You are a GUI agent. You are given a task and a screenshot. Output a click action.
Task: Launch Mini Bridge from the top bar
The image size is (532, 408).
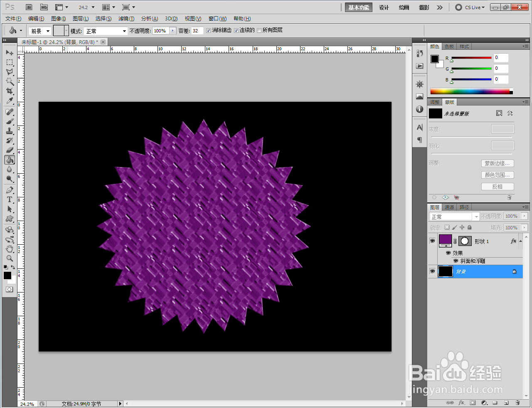44,7
